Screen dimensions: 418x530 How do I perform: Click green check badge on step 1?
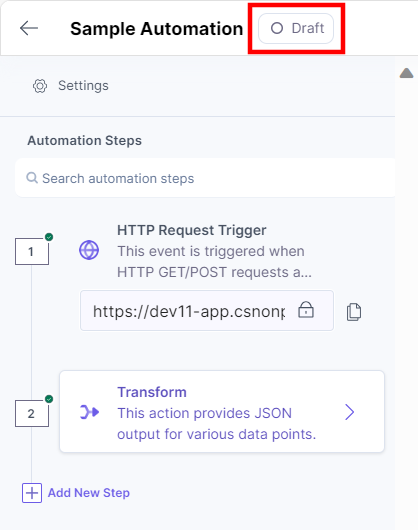point(49,237)
